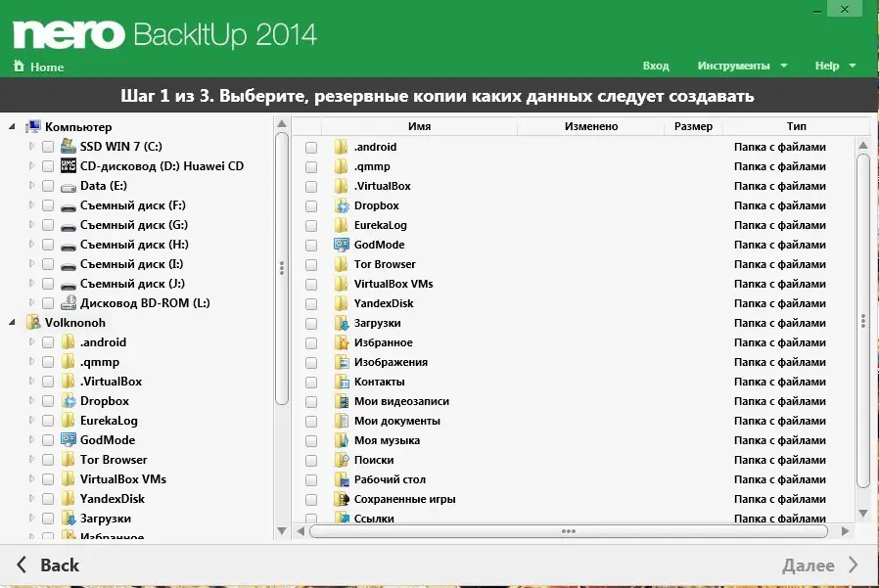Collapse the Volknonoh tree node
The image size is (879, 588).
pyautogui.click(x=12, y=322)
